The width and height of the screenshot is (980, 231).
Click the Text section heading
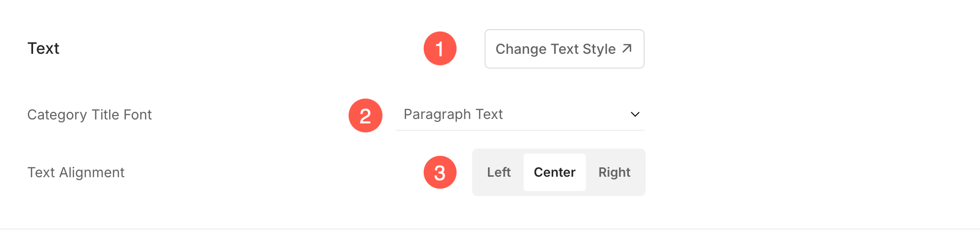43,48
